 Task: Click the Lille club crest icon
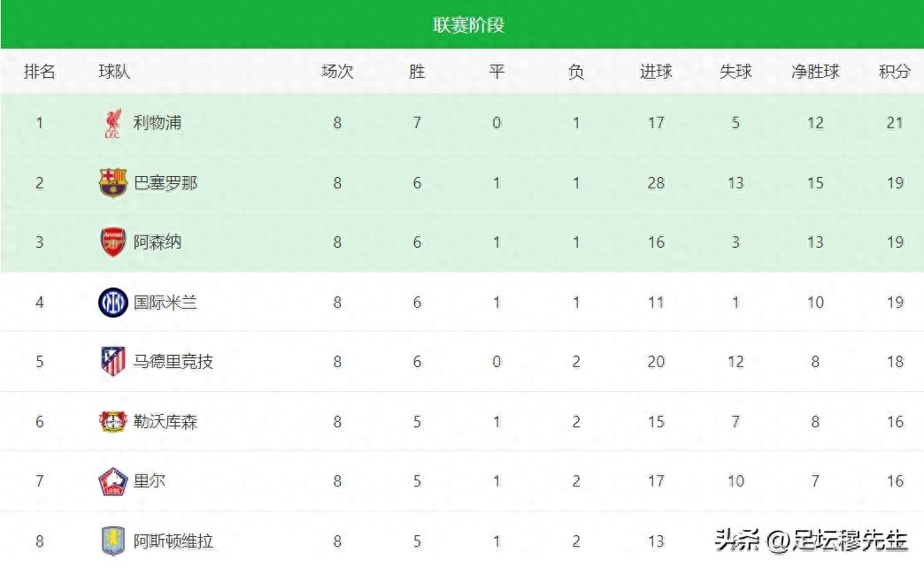click(x=112, y=481)
